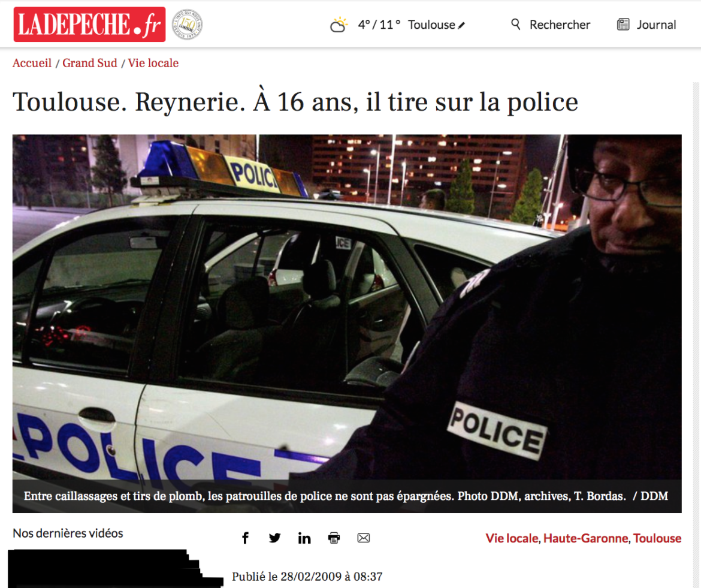Click the La Dépêche logo

tap(89, 25)
